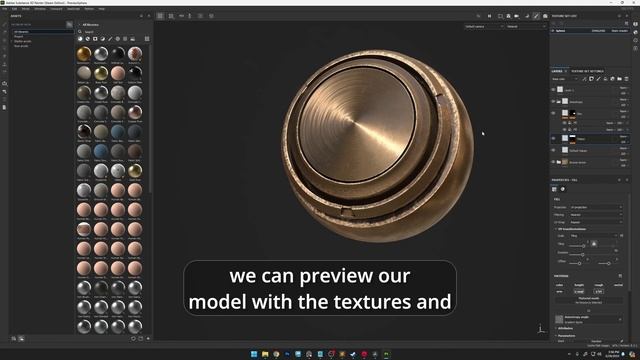
Task: Open the Edit menu
Action: click(14, 9)
